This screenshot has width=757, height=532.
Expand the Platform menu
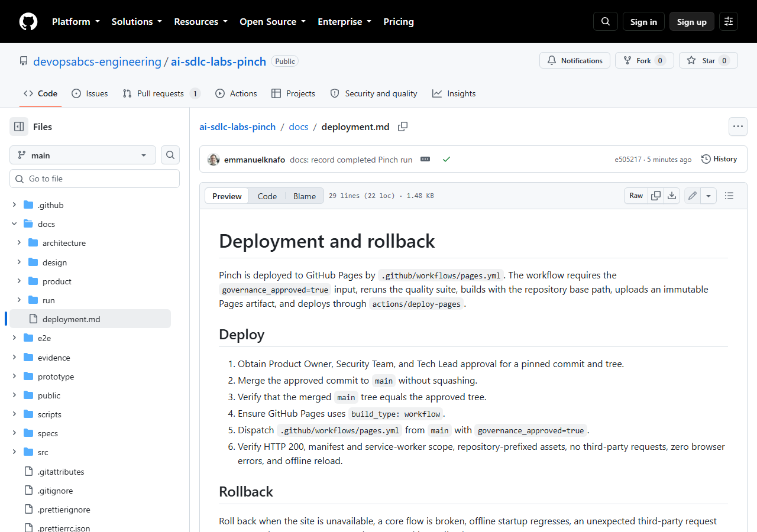pyautogui.click(x=76, y=21)
